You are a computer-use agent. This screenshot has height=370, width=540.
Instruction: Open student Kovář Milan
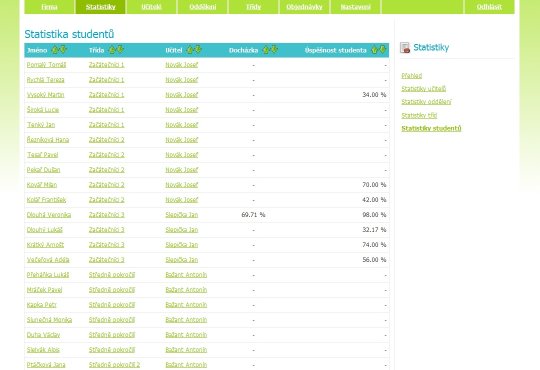[x=42, y=185]
